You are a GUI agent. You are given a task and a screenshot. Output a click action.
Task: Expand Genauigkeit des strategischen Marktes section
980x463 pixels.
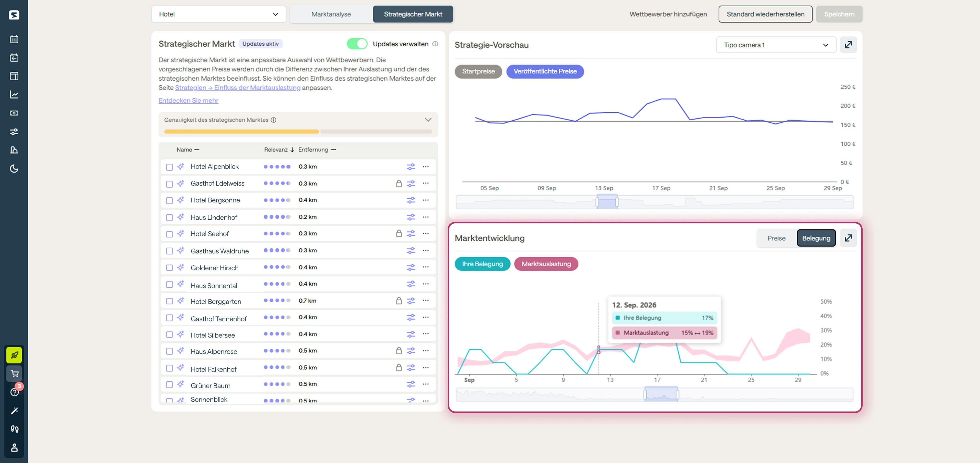[x=428, y=120]
